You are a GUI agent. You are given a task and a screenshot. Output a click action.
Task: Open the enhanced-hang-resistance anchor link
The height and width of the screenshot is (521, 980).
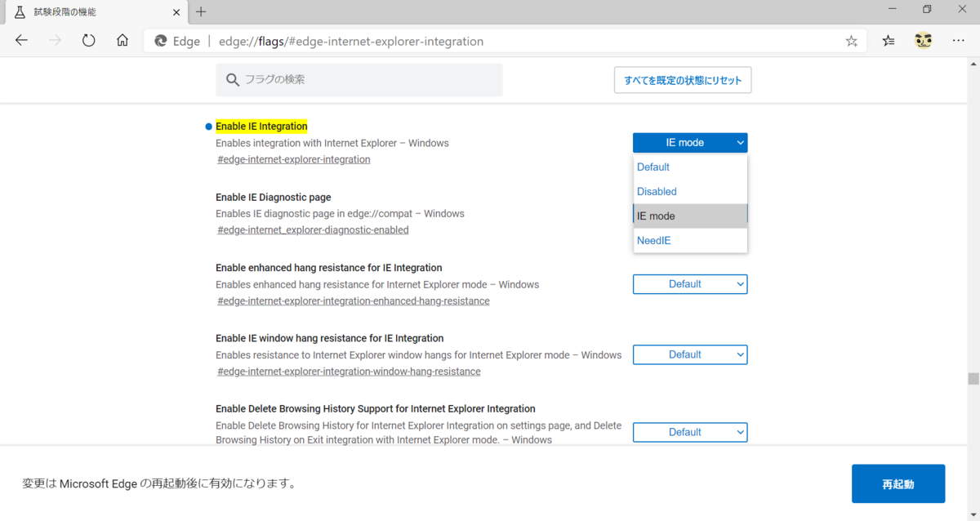tap(354, 301)
